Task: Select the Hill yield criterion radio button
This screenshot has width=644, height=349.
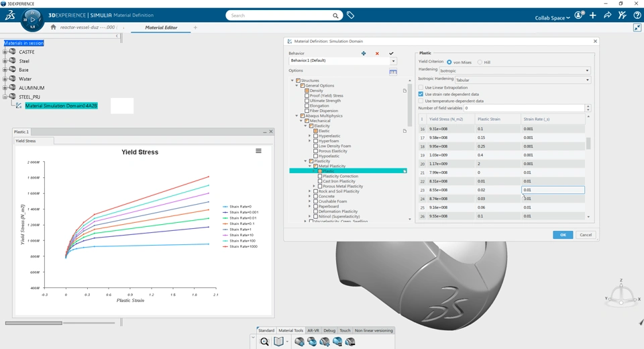Action: pyautogui.click(x=480, y=62)
